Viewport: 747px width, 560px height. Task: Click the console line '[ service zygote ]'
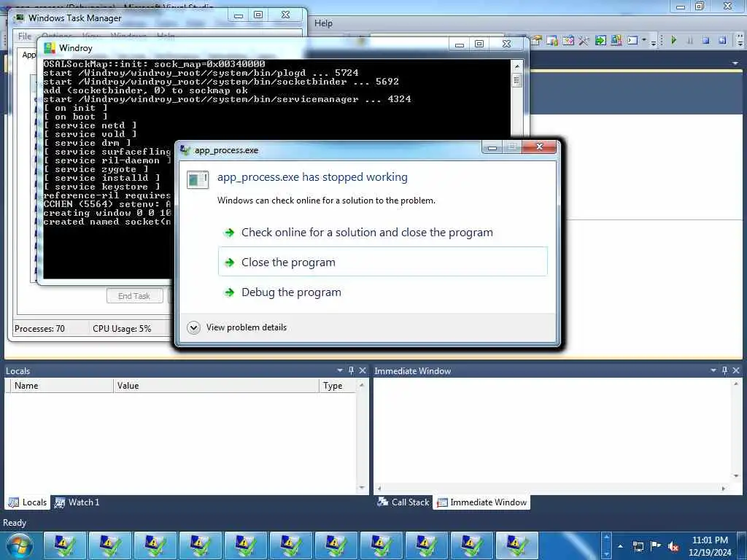pyautogui.click(x=96, y=169)
